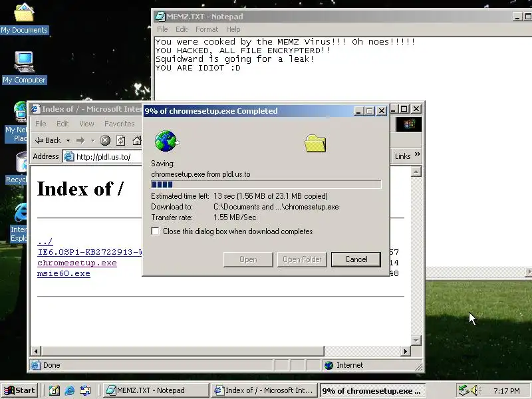Click the Cancel button in download dialog
The image size is (532, 399).
pyautogui.click(x=356, y=259)
